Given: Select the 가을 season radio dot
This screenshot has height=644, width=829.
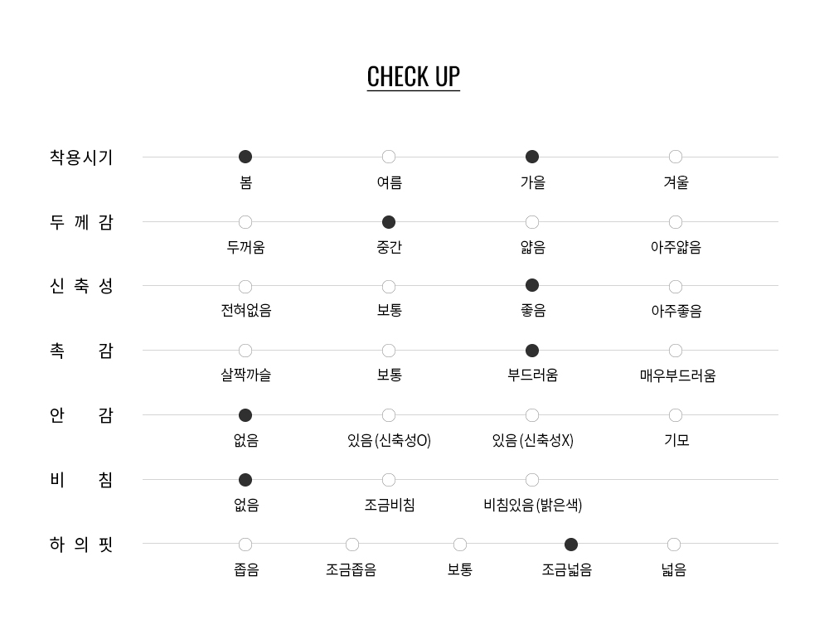Looking at the screenshot, I should [532, 157].
